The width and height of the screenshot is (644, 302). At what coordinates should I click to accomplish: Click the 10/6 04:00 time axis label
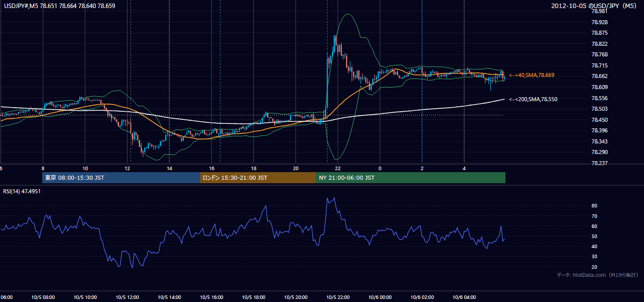[x=464, y=297]
